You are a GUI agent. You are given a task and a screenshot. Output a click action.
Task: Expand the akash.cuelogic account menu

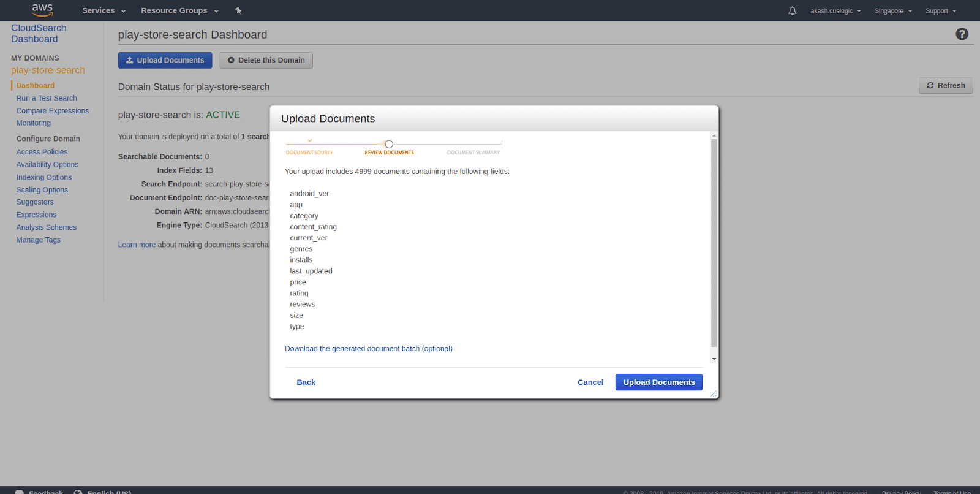point(835,11)
